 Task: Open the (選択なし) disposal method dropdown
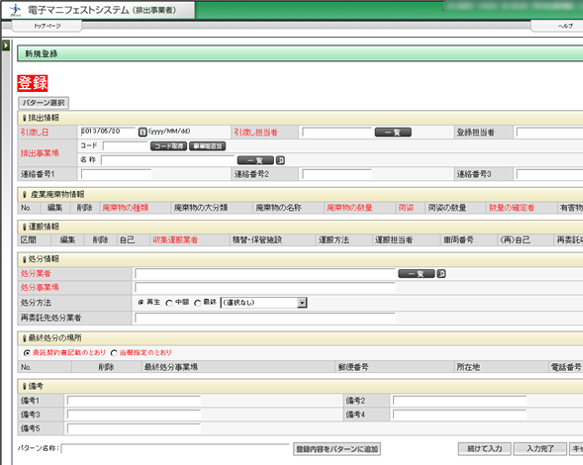(264, 303)
